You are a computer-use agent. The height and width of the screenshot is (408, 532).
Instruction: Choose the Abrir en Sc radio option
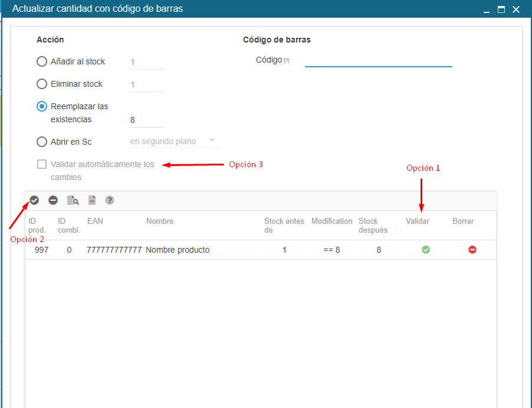42,142
